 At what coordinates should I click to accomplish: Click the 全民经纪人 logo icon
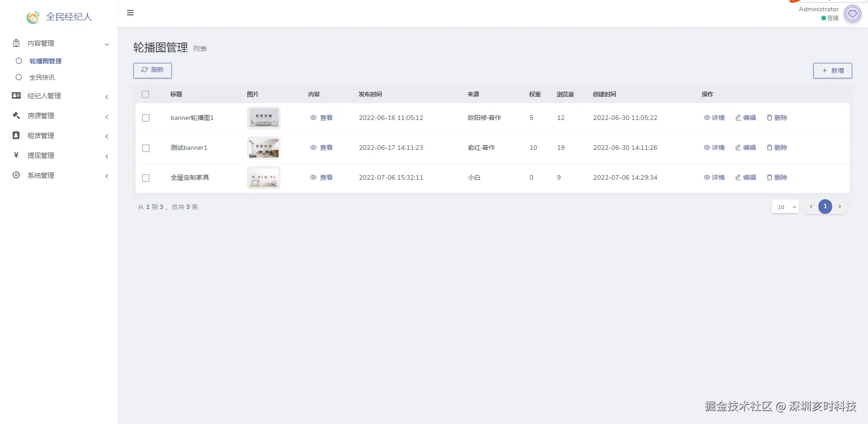click(33, 17)
